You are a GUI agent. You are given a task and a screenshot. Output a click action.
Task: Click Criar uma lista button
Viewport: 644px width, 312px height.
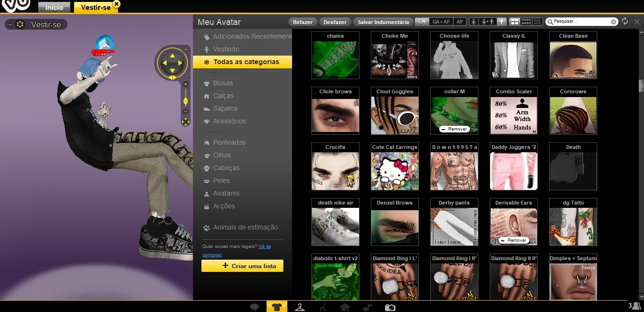point(243,266)
